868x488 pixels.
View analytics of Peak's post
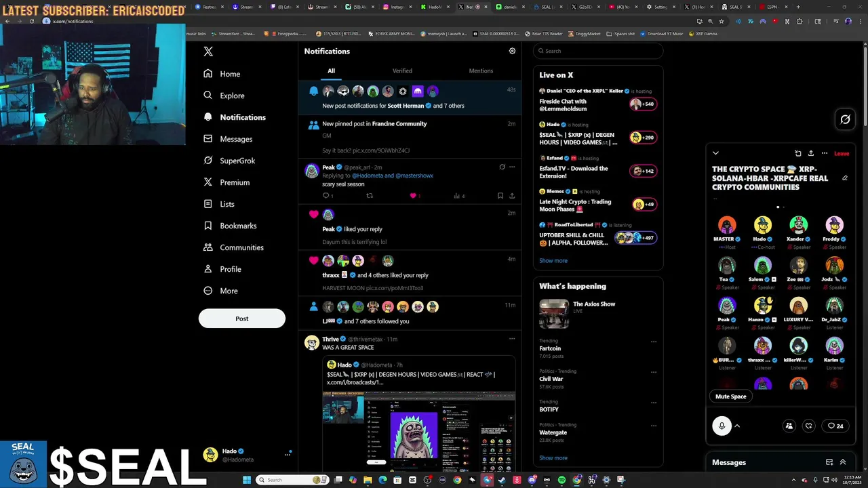(458, 196)
